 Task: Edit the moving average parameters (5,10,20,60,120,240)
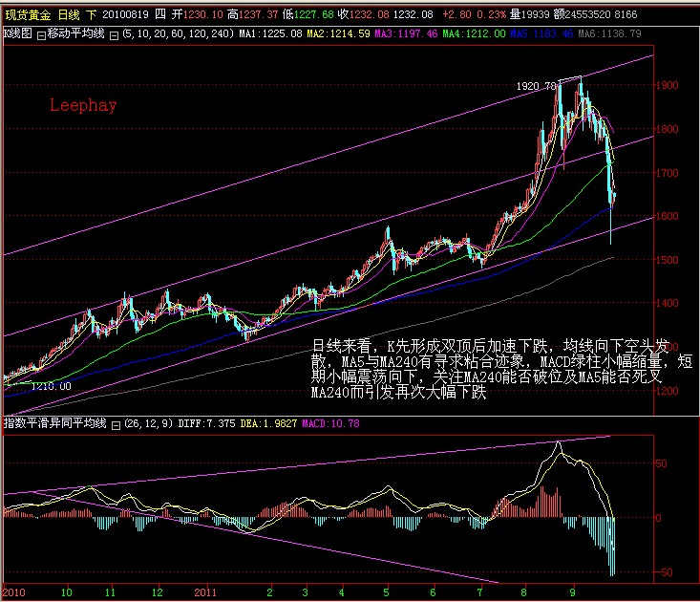pos(177,33)
